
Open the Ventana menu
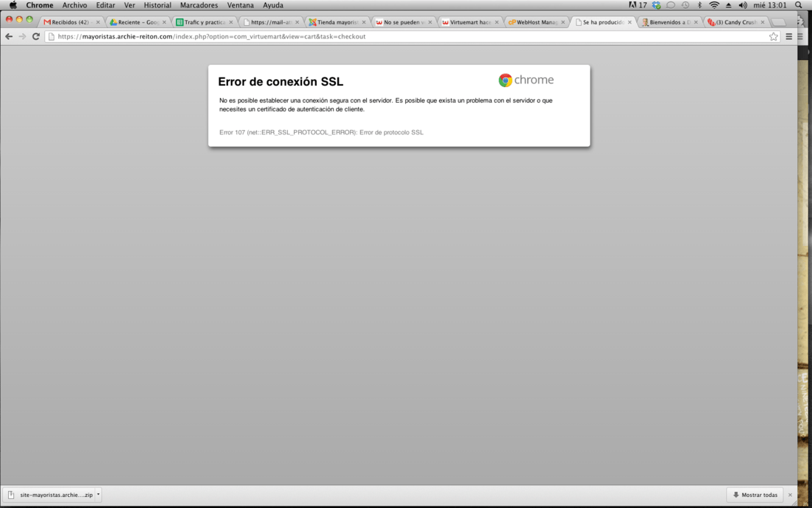241,5
